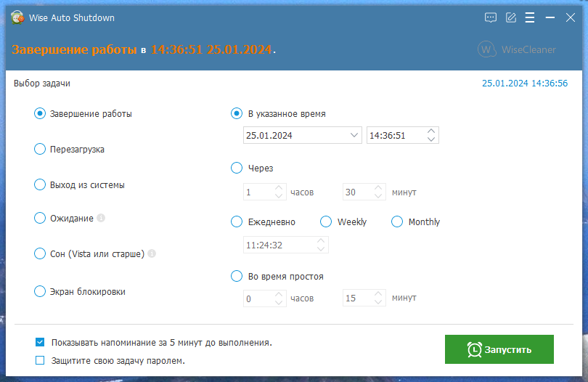The image size is (588, 382).
Task: Click the orange Завершение работы status header
Action: (x=74, y=49)
